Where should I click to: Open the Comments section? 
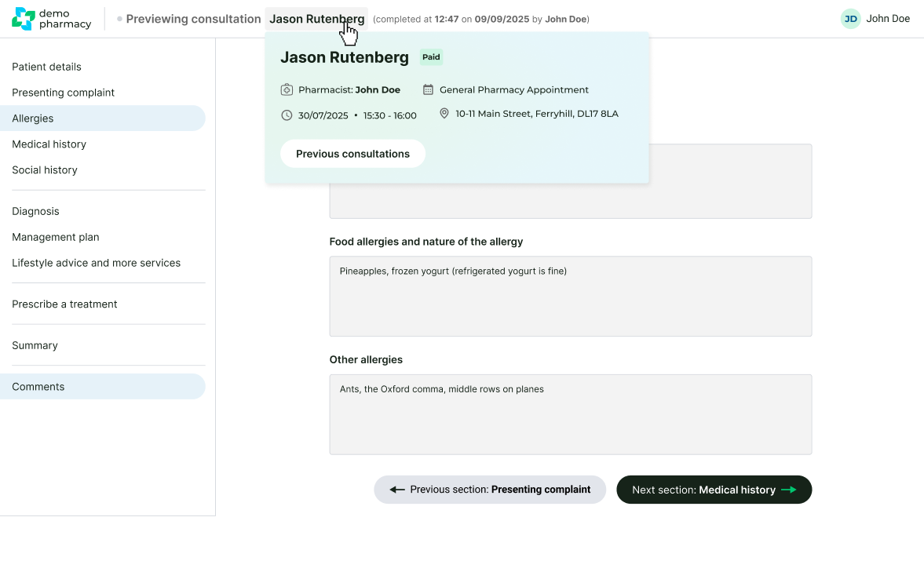pos(38,387)
